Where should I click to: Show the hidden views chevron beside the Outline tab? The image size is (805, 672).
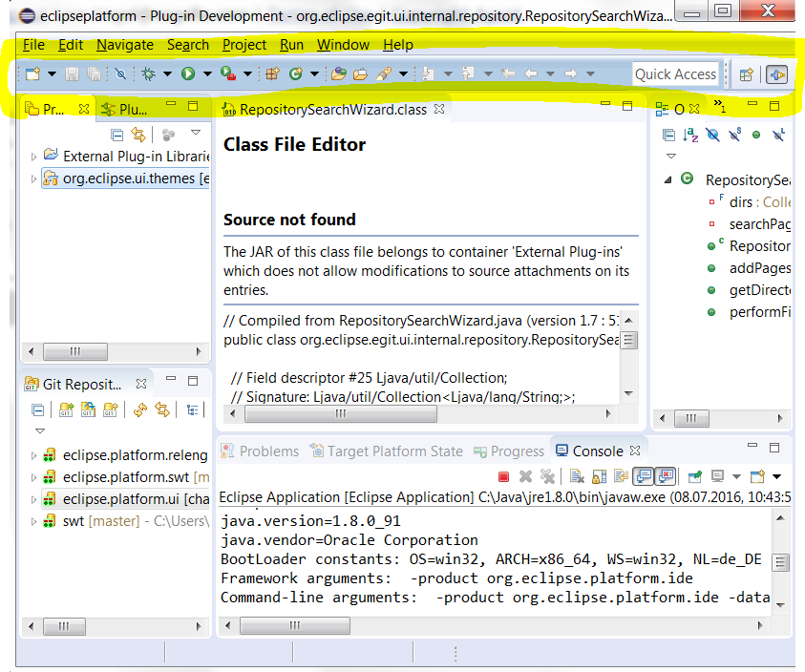pos(720,106)
